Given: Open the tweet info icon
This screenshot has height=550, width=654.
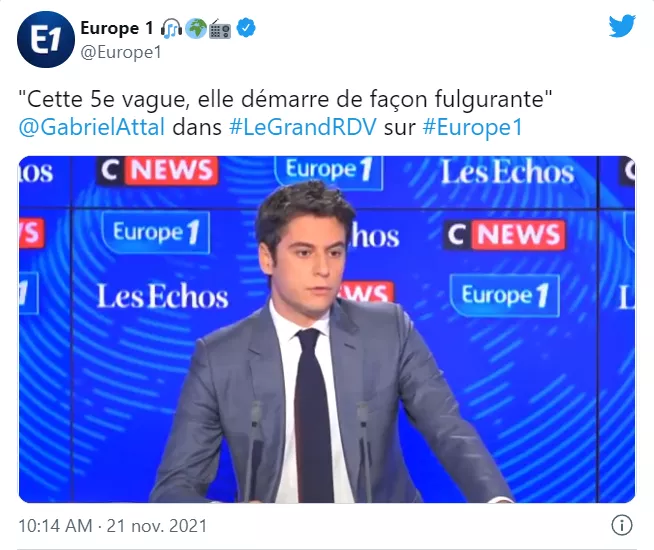Looking at the screenshot, I should (x=621, y=525).
